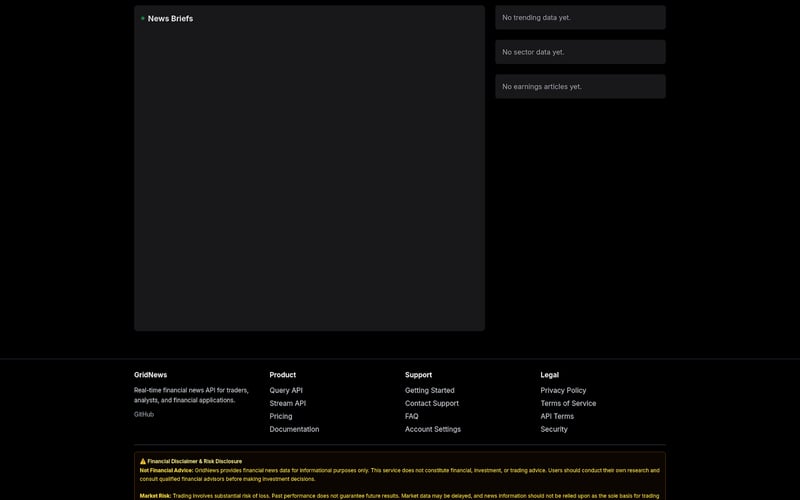
Task: Click the News Briefs heading
Action: tap(170, 18)
